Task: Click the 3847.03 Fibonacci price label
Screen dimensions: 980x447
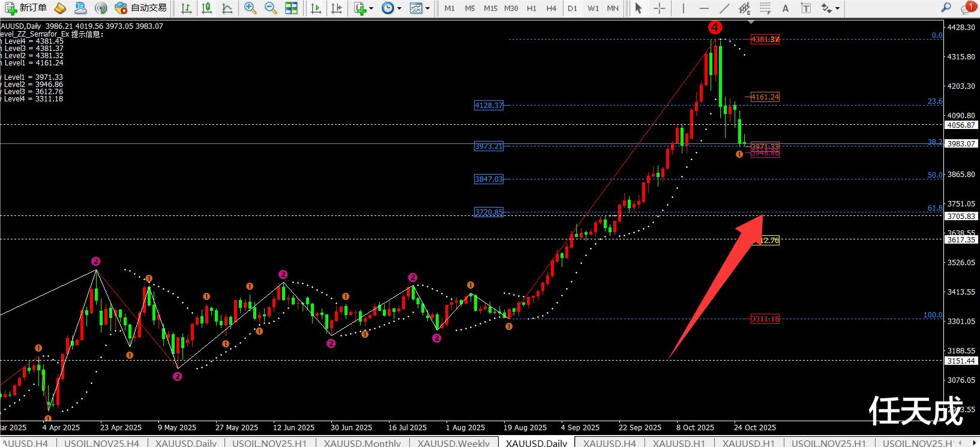Action: coord(489,179)
